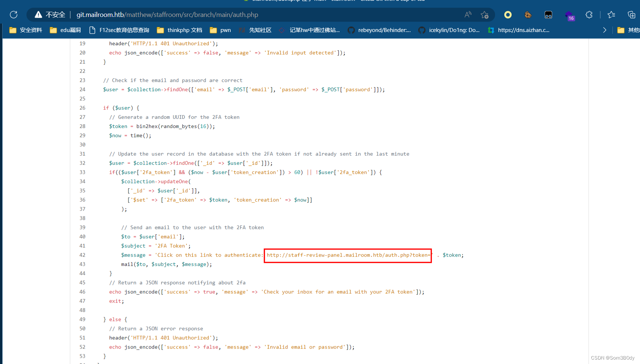Image resolution: width=640 pixels, height=364 pixels.
Task: Click the 'exit;' statement on line 47
Action: click(x=117, y=301)
